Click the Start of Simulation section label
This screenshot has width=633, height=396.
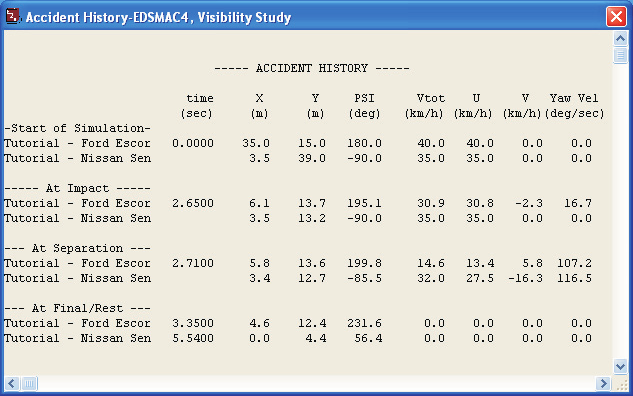(77, 128)
